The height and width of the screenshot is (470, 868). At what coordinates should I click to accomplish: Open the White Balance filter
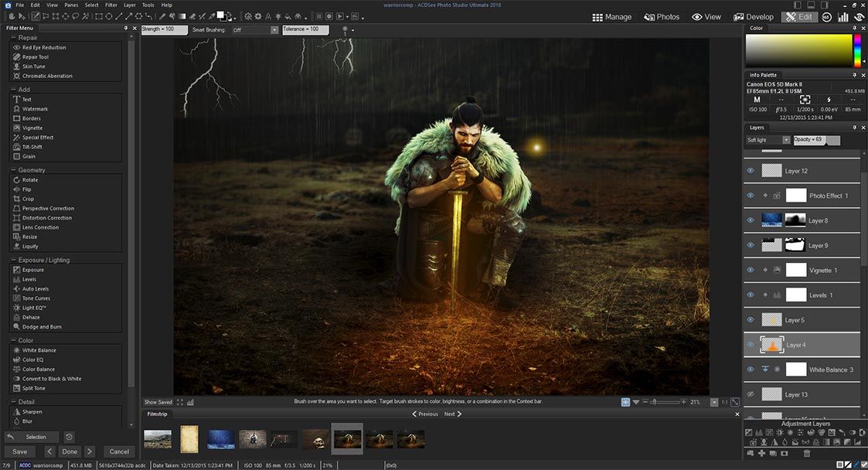(x=39, y=351)
